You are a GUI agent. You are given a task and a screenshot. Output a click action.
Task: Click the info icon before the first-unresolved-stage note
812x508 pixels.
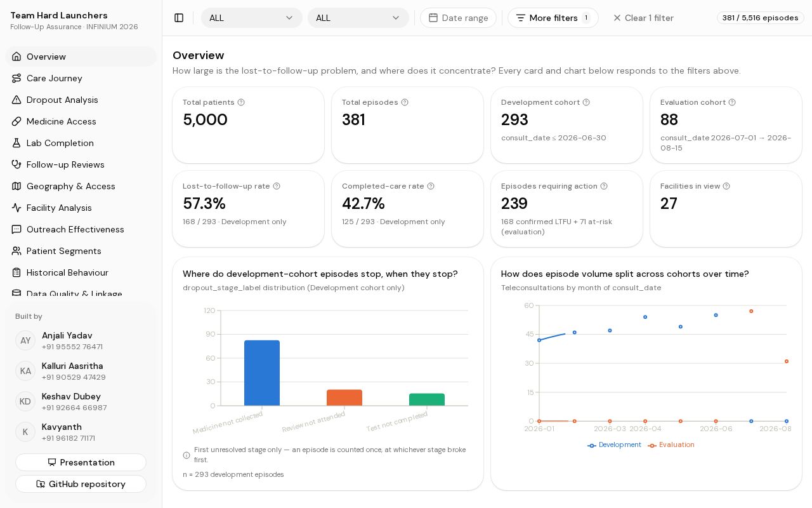coord(187,455)
